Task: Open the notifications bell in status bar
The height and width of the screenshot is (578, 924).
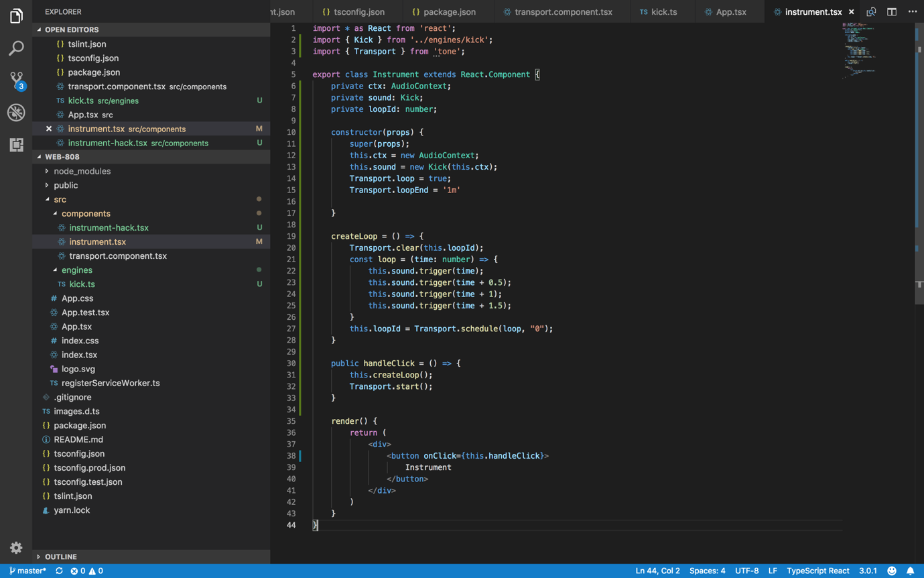Action: pos(910,571)
